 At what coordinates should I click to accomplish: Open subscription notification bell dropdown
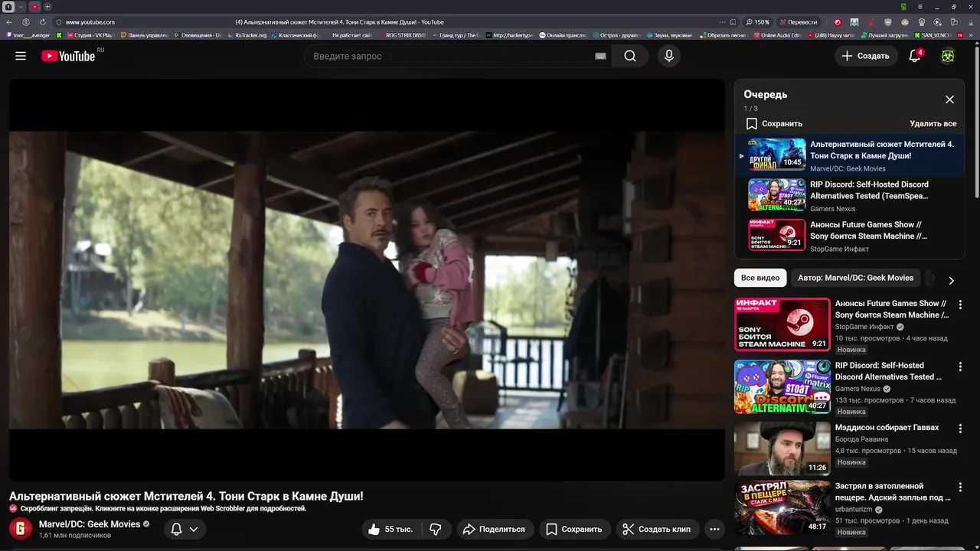point(185,529)
